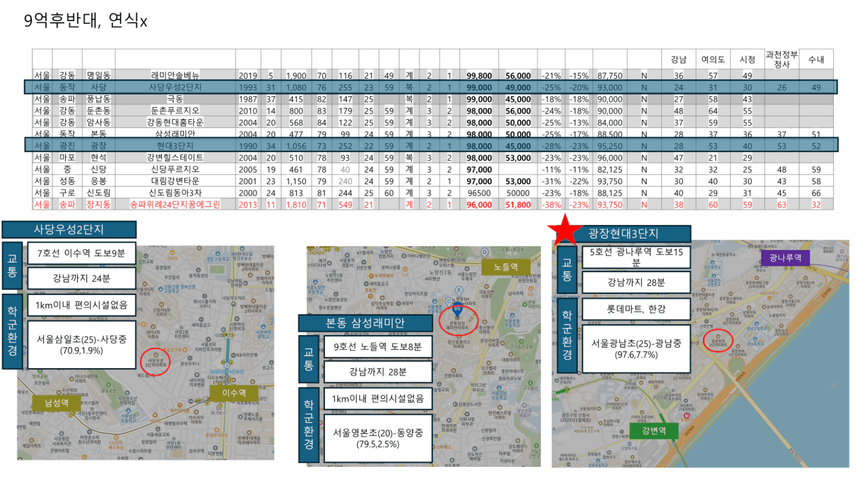Click the "롯데마트, 한강" box
Viewport: 868px width, 488px height.
tap(636, 309)
